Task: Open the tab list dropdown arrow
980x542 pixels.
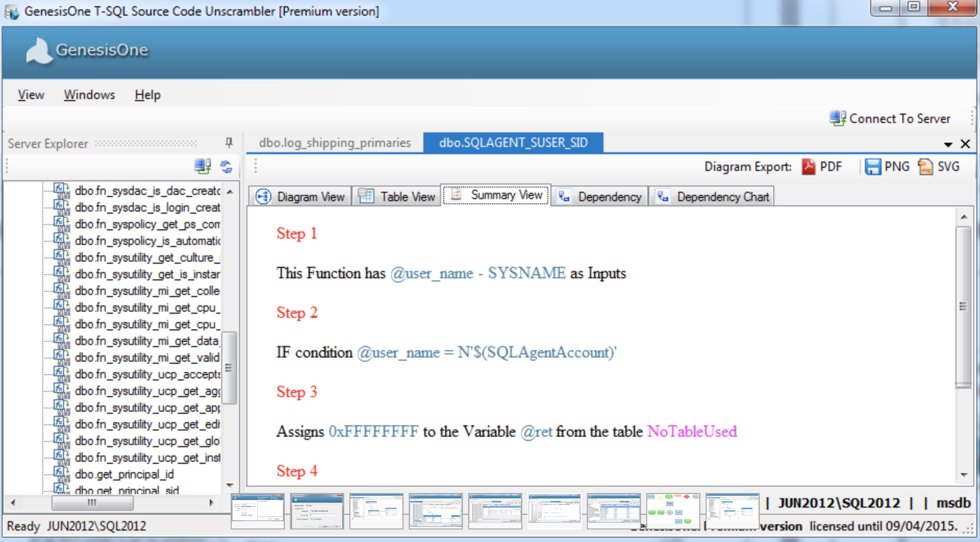Action: pos(948,144)
